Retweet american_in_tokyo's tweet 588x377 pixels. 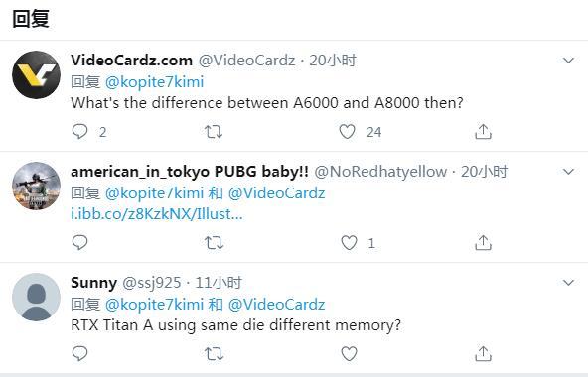pyautogui.click(x=214, y=243)
